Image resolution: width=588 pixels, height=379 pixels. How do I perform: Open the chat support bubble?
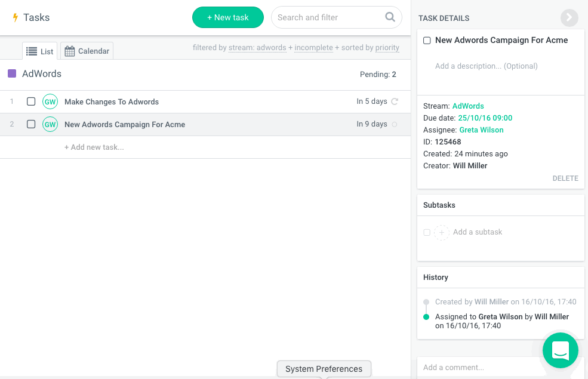coord(560,350)
